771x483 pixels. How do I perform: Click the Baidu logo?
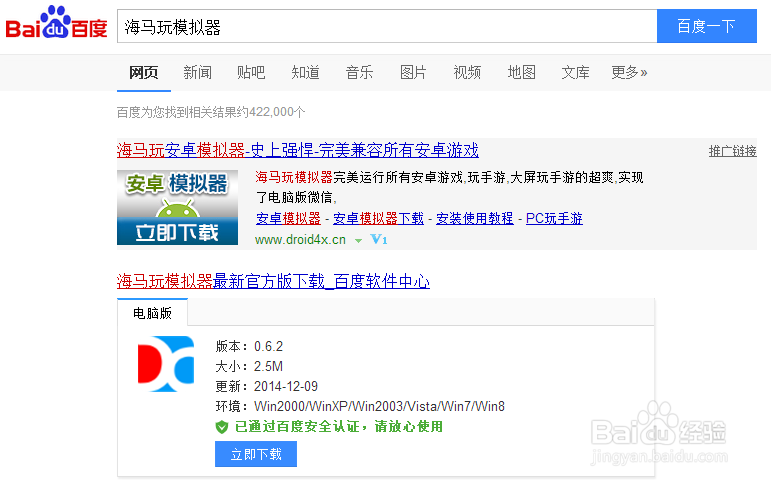tap(56, 23)
